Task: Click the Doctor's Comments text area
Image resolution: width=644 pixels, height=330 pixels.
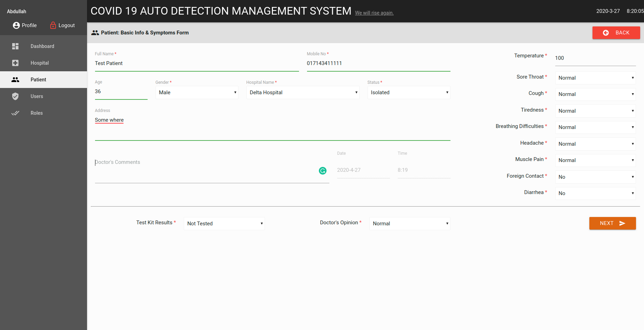Action: point(212,170)
